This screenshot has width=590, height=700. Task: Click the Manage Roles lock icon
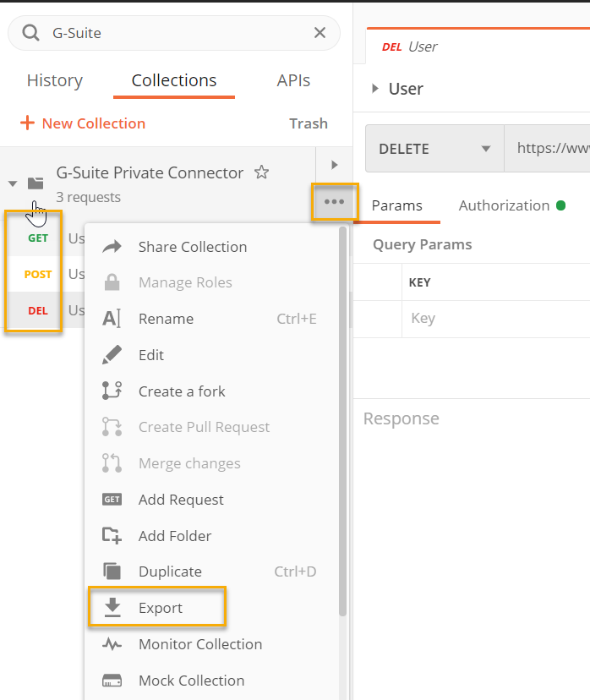[x=112, y=282]
